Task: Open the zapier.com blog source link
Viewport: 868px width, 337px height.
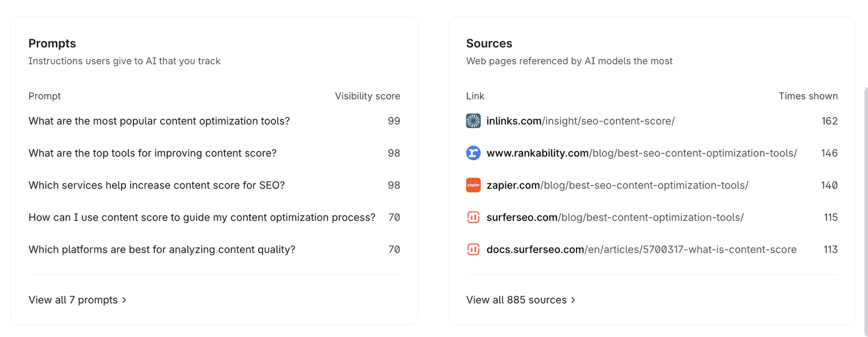Action: click(617, 185)
